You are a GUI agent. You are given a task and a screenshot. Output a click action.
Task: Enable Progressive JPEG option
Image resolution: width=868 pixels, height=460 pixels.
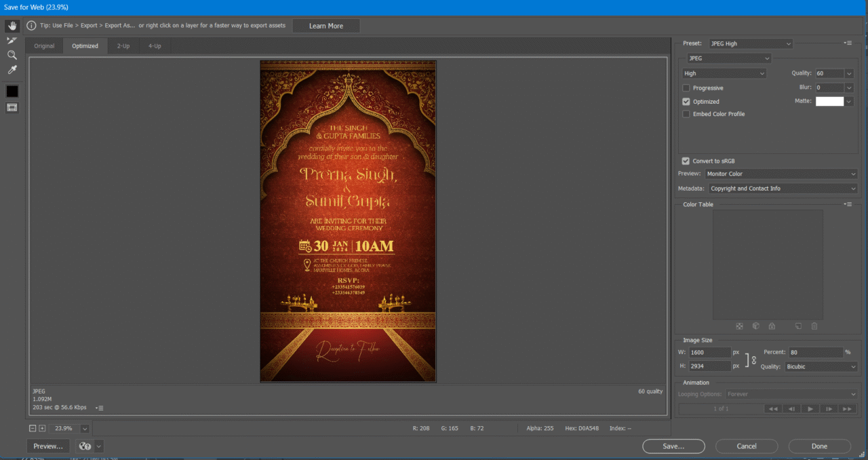click(686, 88)
